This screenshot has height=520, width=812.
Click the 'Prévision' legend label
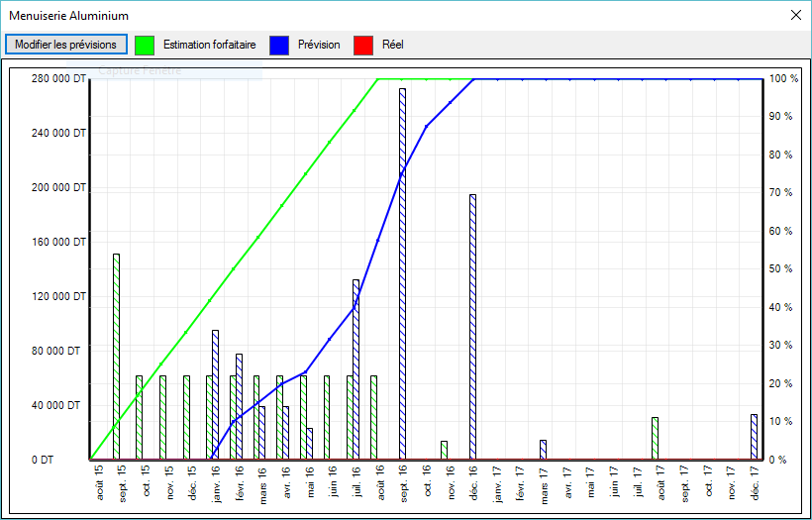coord(319,45)
